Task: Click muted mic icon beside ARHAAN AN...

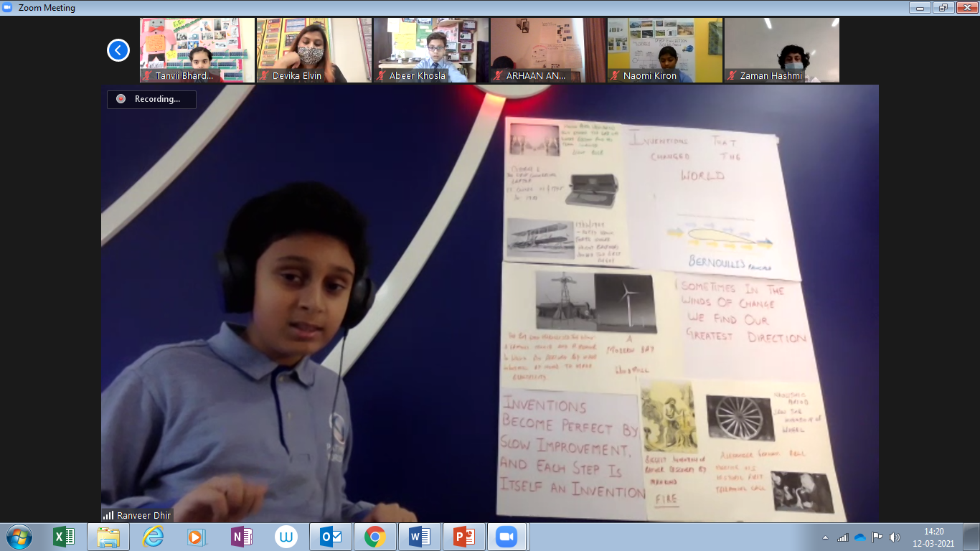Action: [498, 75]
